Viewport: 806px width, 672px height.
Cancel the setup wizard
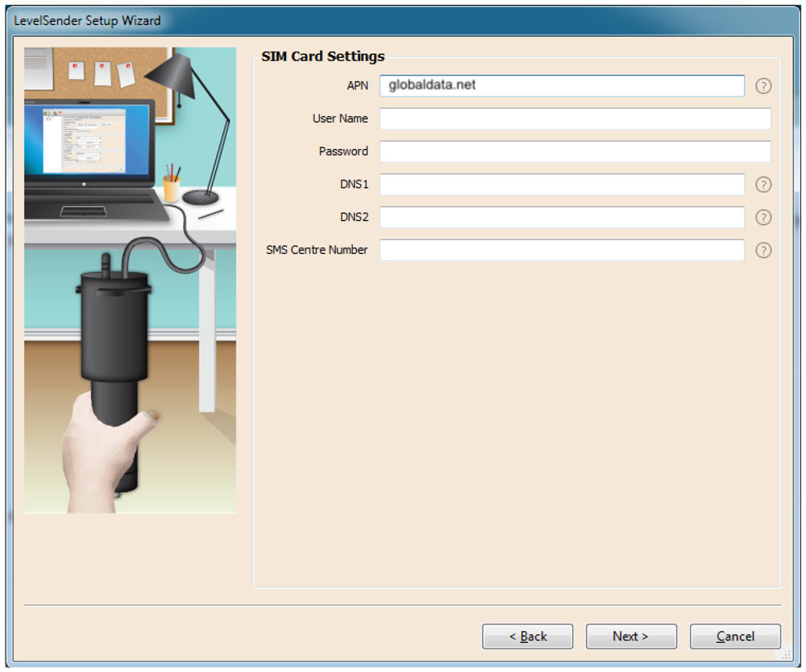click(x=735, y=636)
